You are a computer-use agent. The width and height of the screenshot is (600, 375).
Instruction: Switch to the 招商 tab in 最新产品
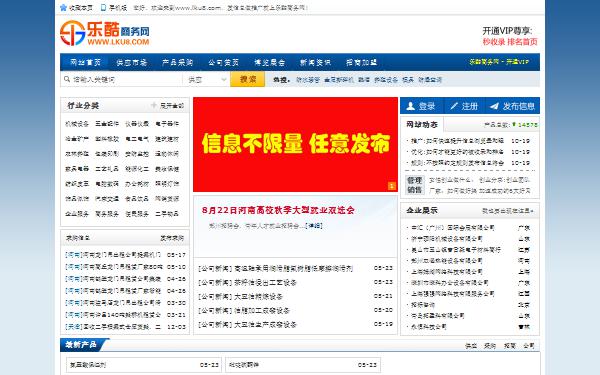[x=510, y=346]
